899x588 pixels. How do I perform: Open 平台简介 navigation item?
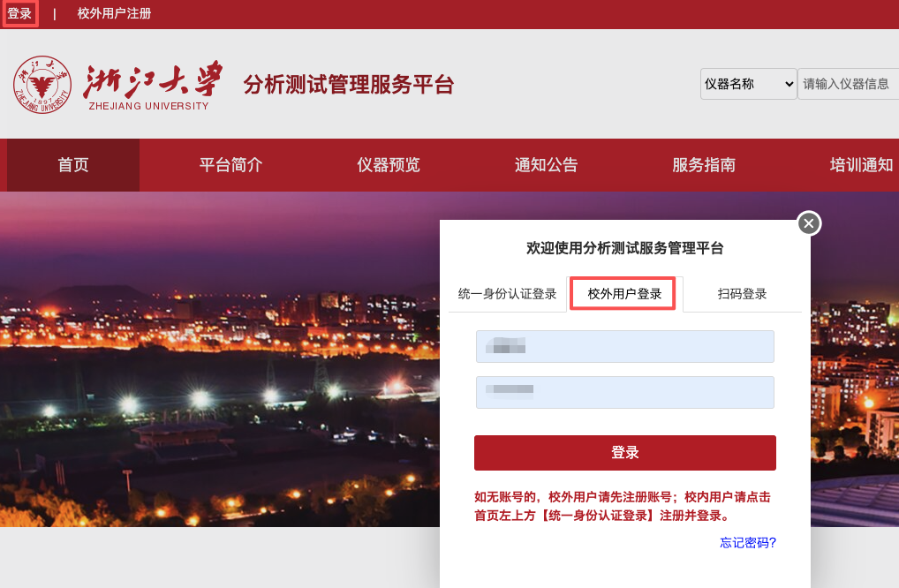tap(231, 165)
